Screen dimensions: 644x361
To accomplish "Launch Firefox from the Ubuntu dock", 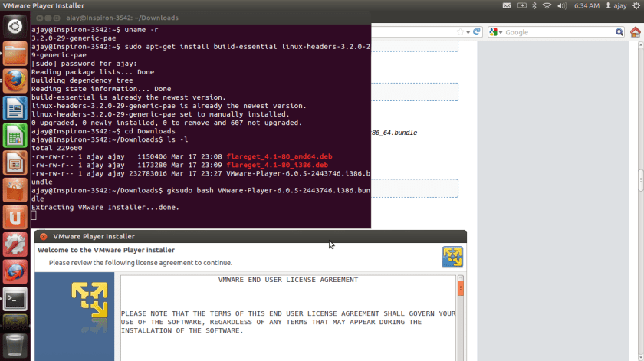I will click(x=15, y=81).
